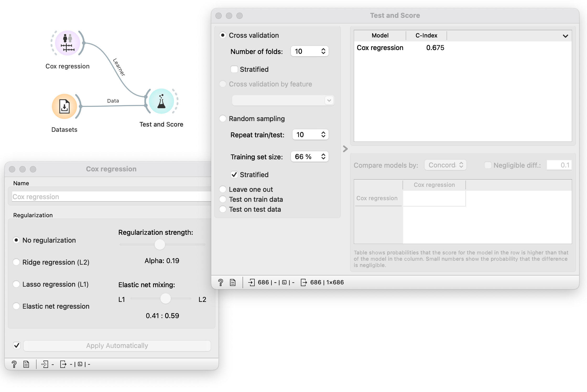
Task: Click the 0.675 C-Index value
Action: tap(435, 48)
